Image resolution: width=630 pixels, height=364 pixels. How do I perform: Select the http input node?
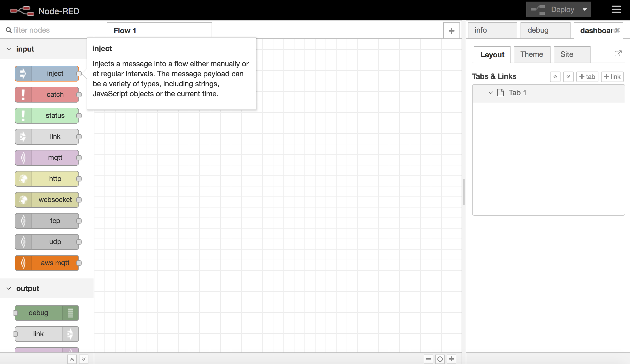click(x=47, y=179)
